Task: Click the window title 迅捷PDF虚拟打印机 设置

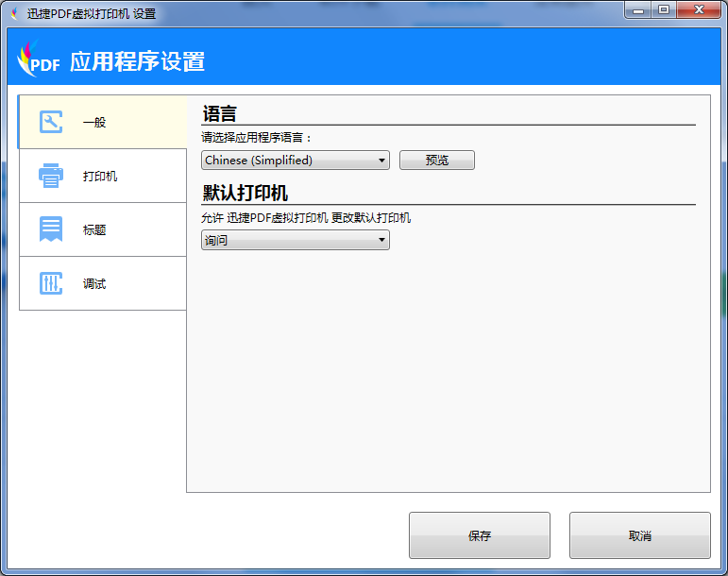Action: click(92, 14)
